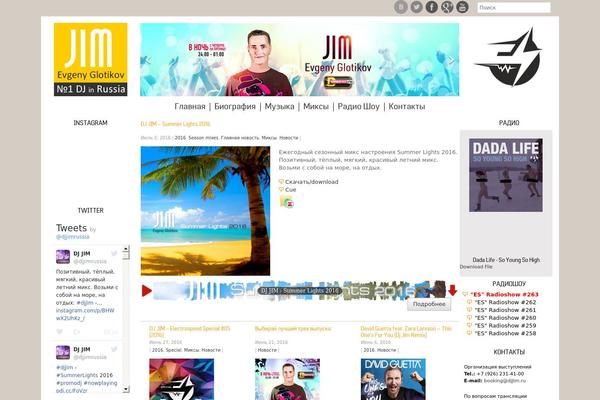600x400 pixels.
Task: Click the leftmost grey social icon beside Twitter
Action: point(401,7)
